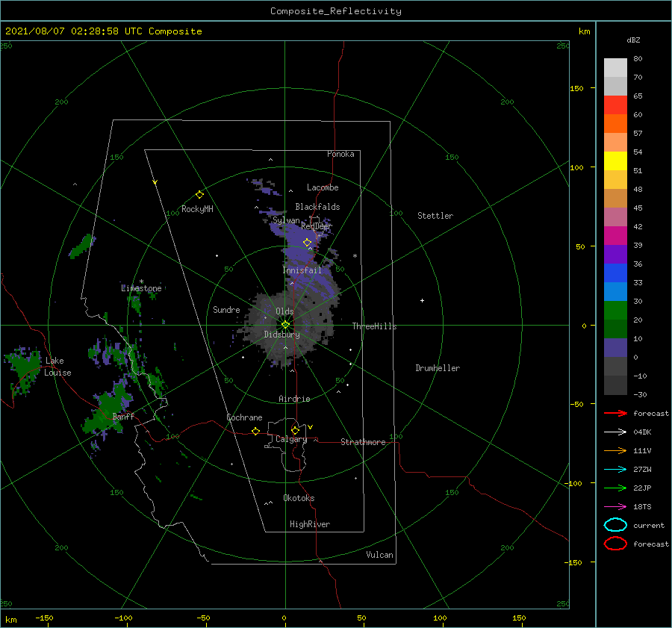Click the magenta 18TS arrow icon
Viewport: 672px width, 628px height.
click(615, 507)
